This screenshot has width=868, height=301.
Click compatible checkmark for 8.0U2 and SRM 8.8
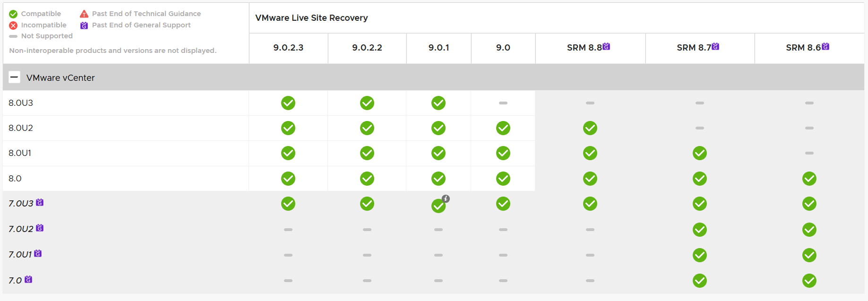[x=590, y=128]
